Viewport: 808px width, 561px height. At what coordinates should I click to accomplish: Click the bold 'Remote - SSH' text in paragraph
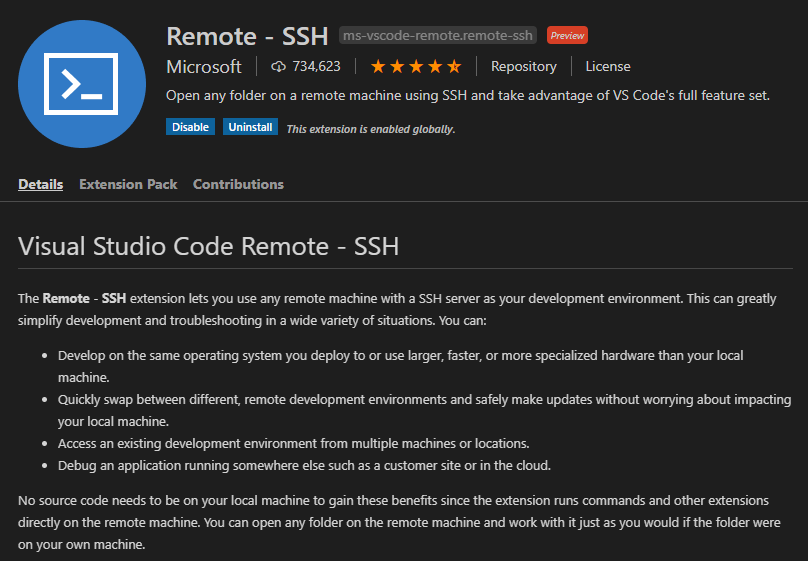(84, 298)
